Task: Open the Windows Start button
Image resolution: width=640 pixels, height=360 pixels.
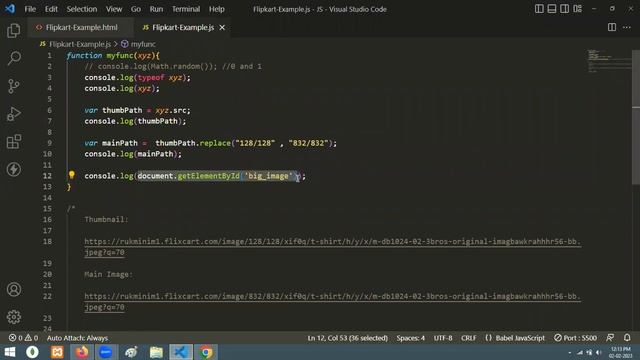Action: click(10, 352)
